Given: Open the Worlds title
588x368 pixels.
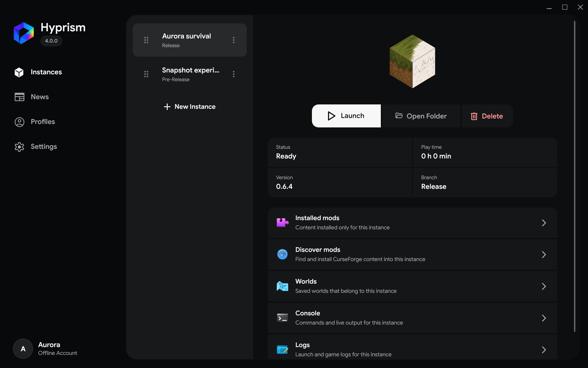Looking at the screenshot, I should [x=306, y=281].
